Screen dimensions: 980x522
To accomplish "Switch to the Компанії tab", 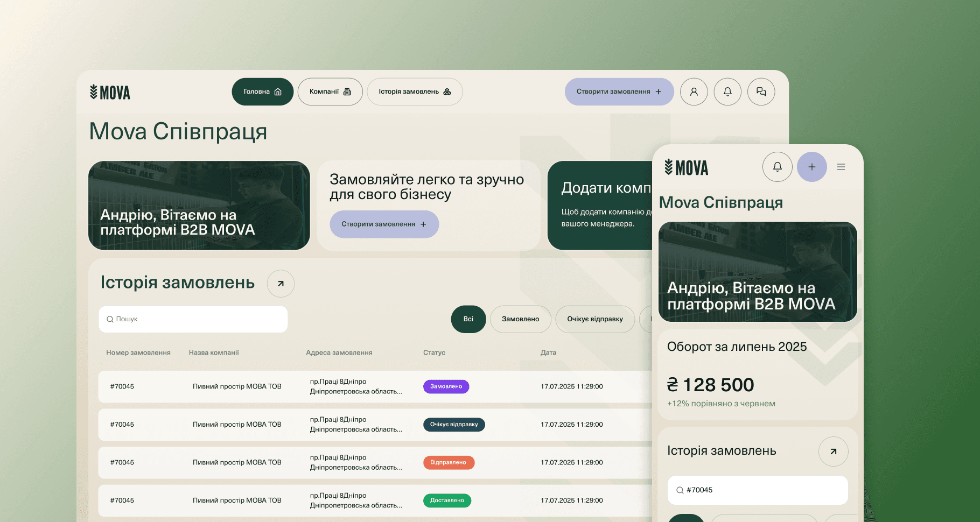I will 330,91.
